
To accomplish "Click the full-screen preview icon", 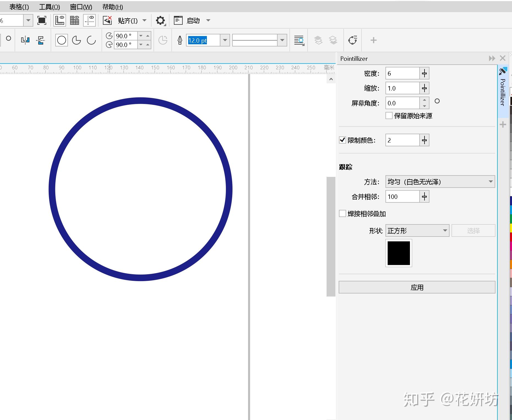I will (42, 20).
